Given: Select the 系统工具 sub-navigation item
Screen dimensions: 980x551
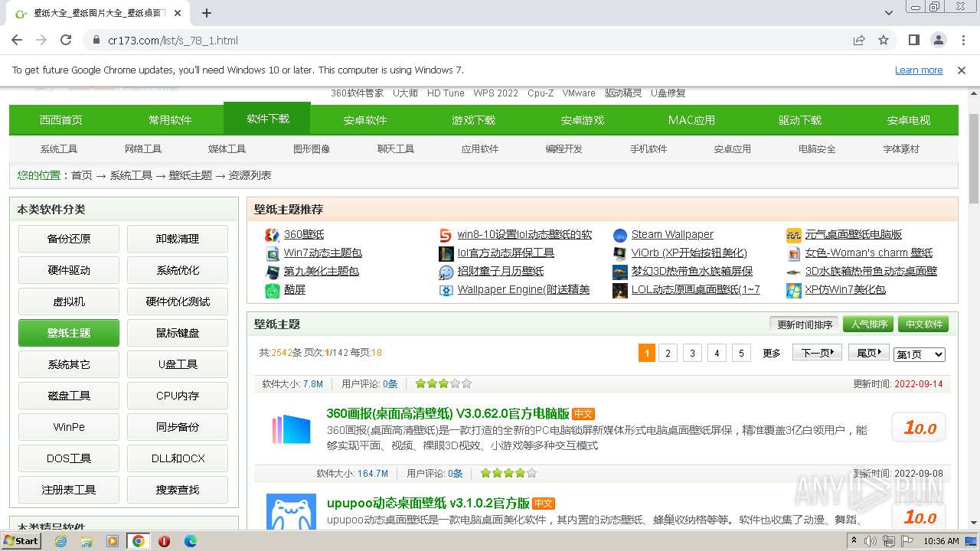Looking at the screenshot, I should pyautogui.click(x=59, y=149).
